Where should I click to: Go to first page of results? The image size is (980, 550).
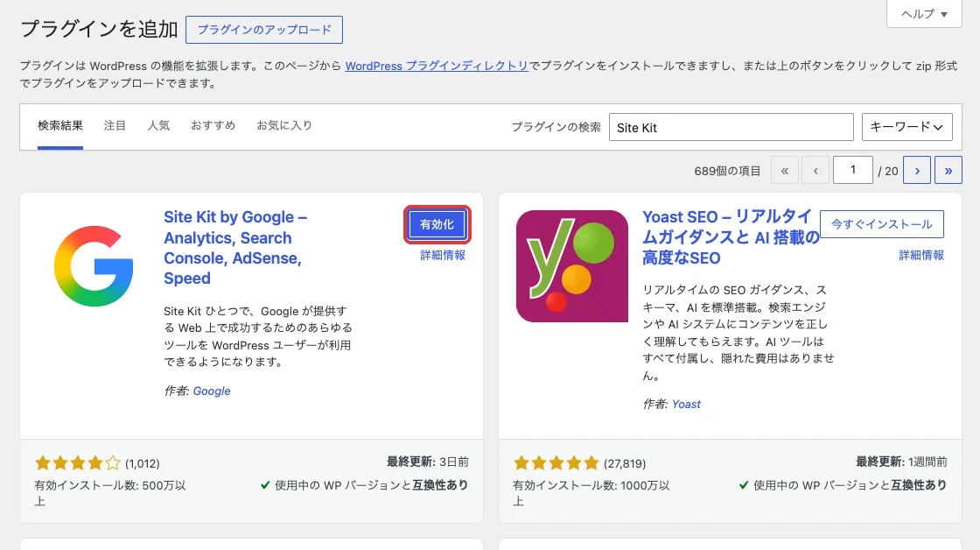[784, 170]
